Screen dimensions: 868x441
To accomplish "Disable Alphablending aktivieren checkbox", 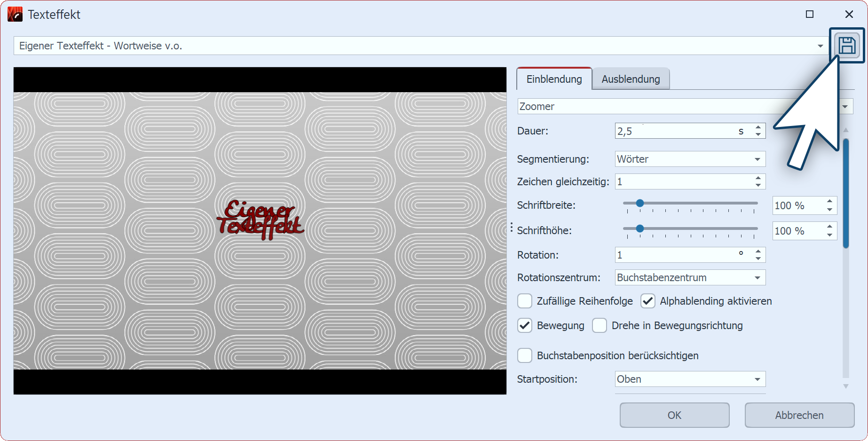I will [x=648, y=301].
